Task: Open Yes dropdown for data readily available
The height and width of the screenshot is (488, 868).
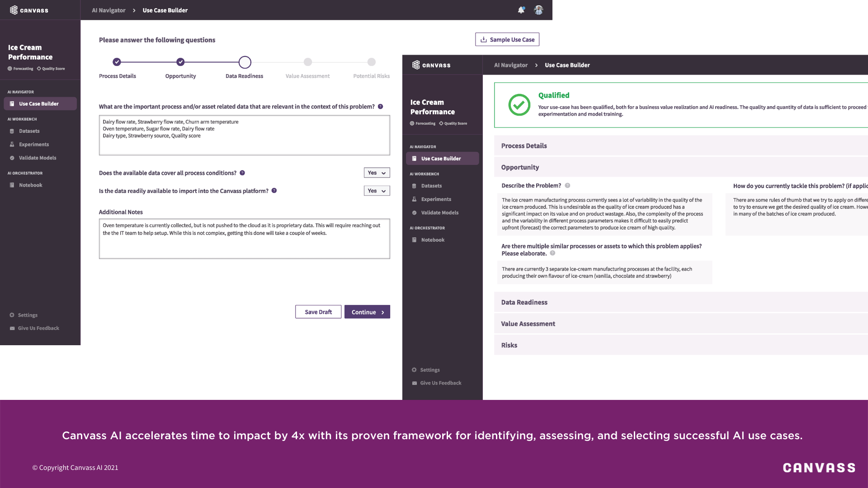Action: (377, 191)
